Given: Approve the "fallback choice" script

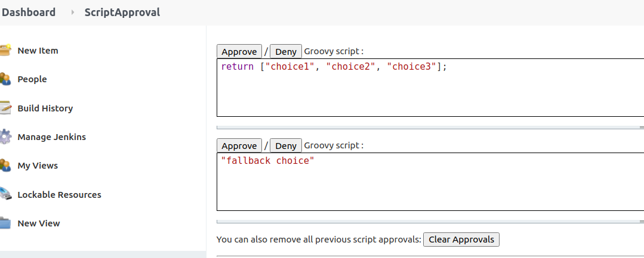Looking at the screenshot, I should [239, 146].
